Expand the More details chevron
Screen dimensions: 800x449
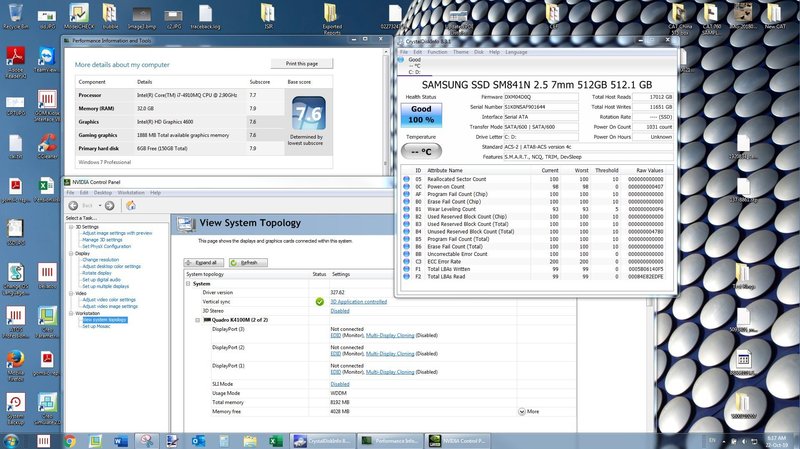point(521,411)
